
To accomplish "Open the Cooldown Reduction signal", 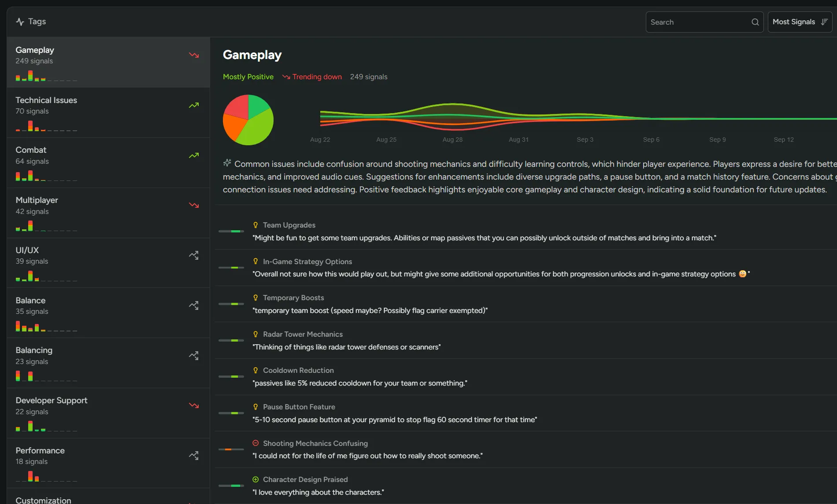I will (x=526, y=377).
